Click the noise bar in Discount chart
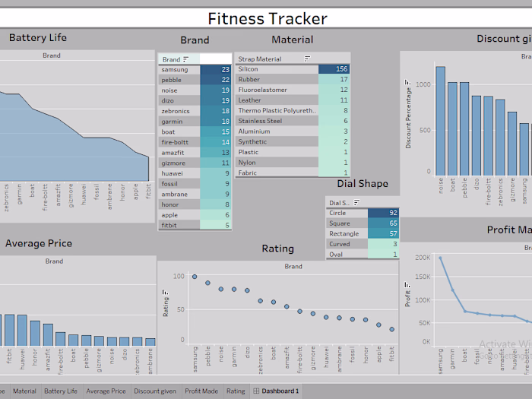The height and width of the screenshot is (399, 532). (x=441, y=121)
